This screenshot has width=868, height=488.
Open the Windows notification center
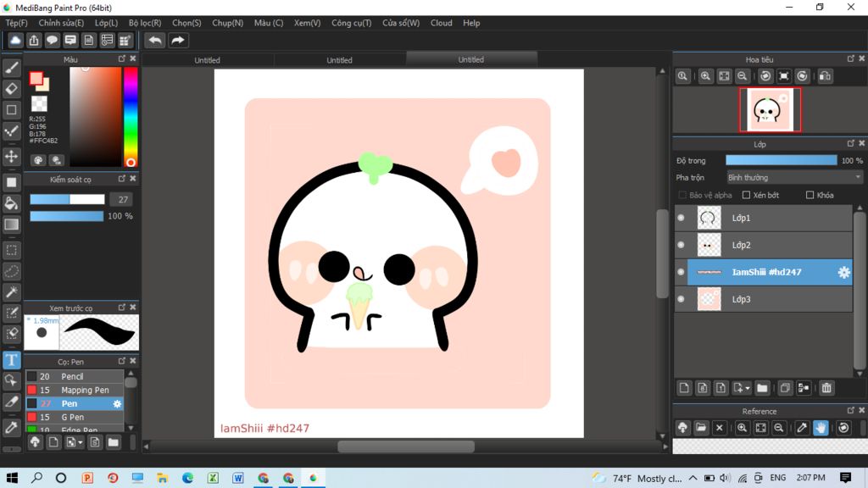[x=845, y=478]
